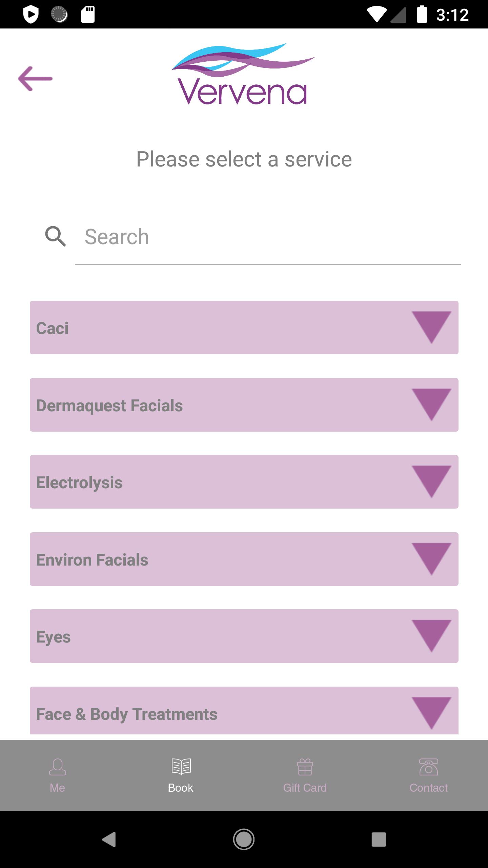Switch to the Contact tab label
The image size is (488, 868).
429,788
